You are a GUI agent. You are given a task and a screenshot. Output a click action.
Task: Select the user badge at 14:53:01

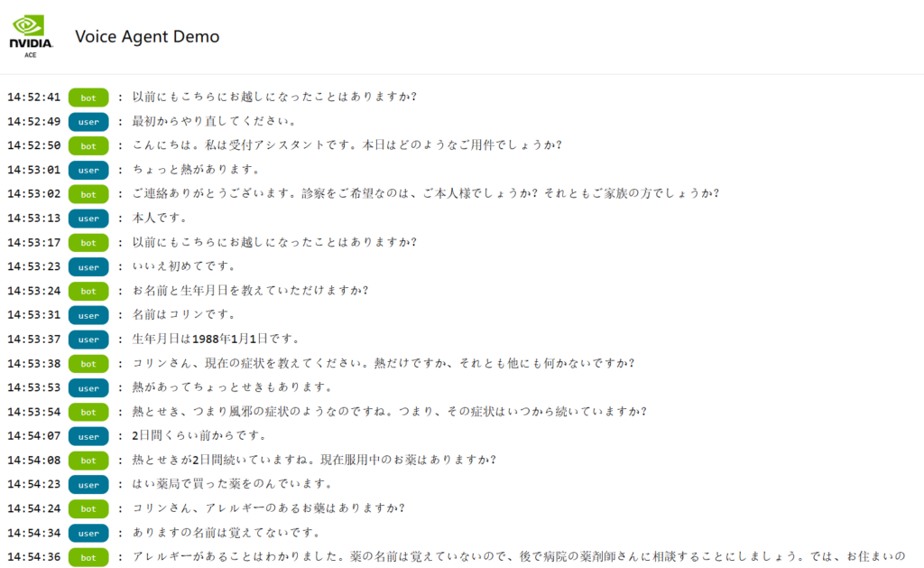coord(88,170)
